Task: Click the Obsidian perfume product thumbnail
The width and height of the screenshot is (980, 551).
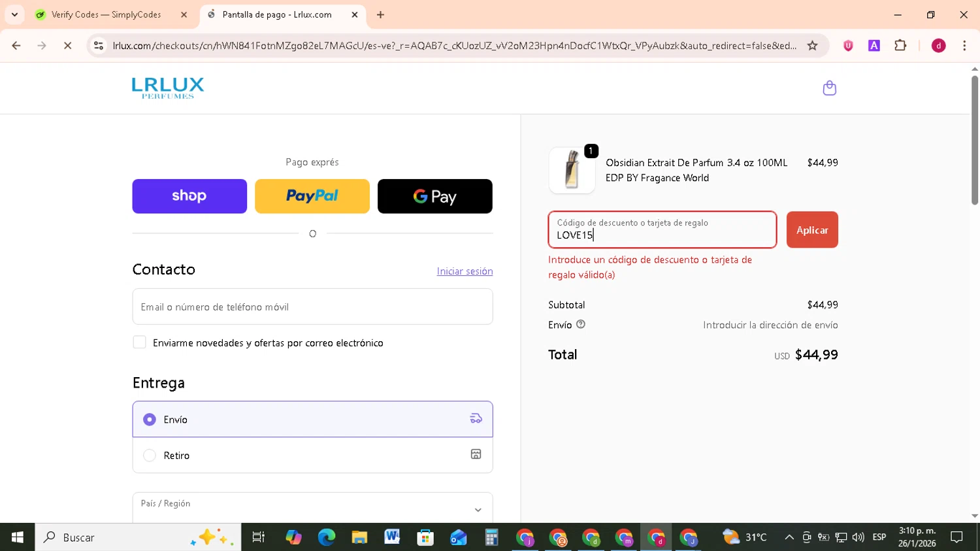Action: tap(572, 170)
